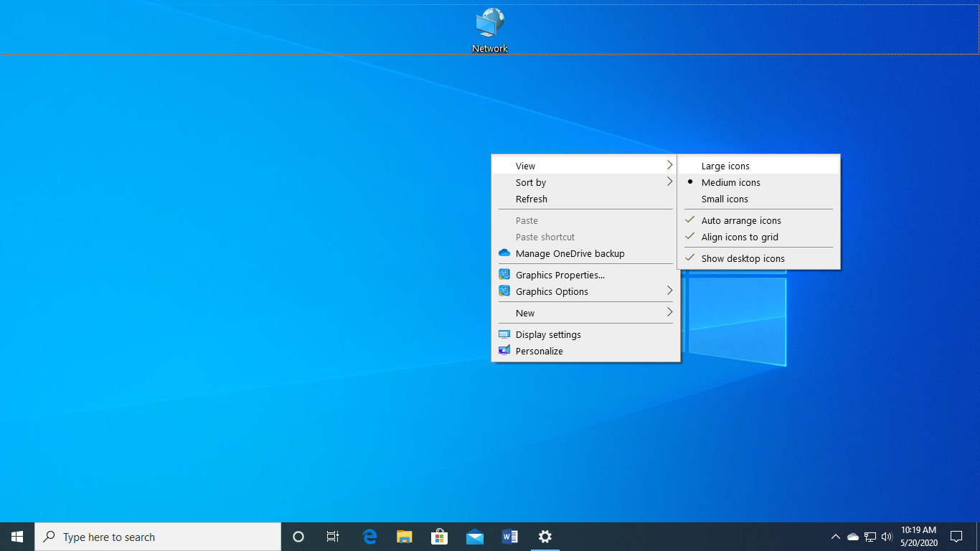Screen dimensions: 980x551
Task: Toggle Align icons to grid
Action: coord(758,237)
